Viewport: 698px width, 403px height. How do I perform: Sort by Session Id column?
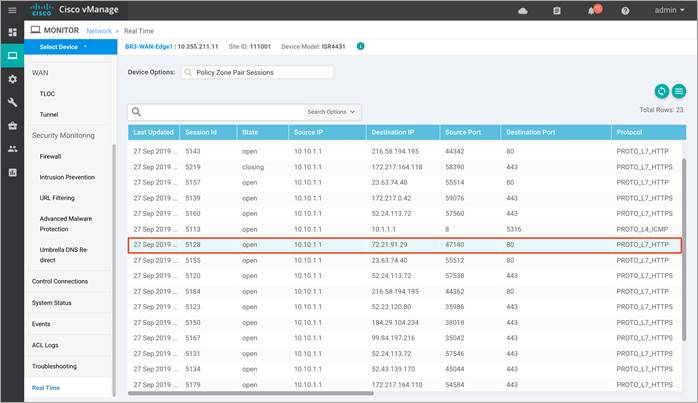208,132
